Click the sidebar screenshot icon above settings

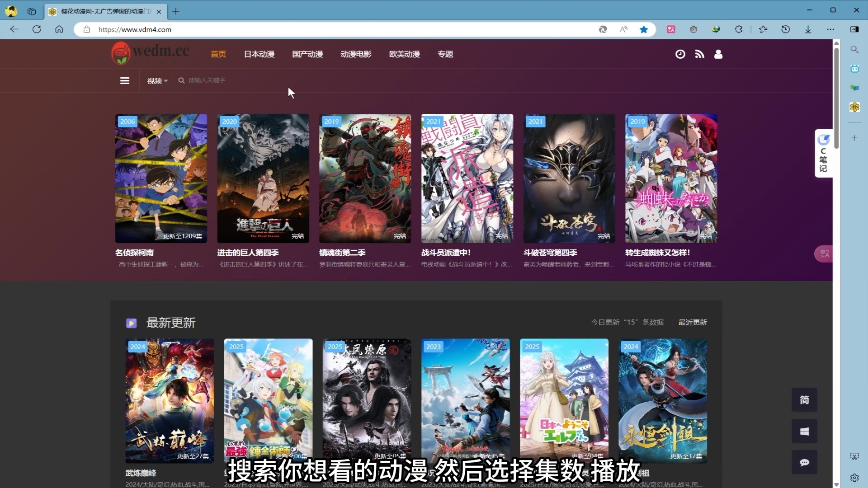pos(854,456)
